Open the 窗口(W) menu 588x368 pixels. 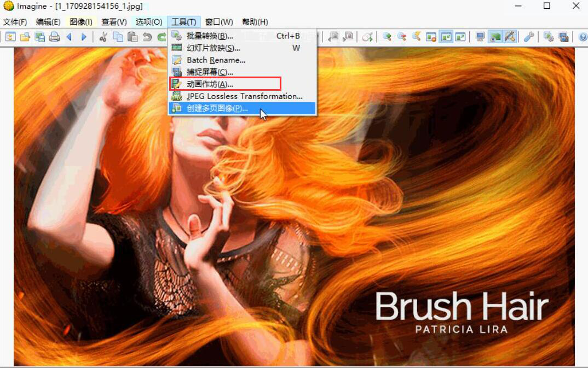219,22
